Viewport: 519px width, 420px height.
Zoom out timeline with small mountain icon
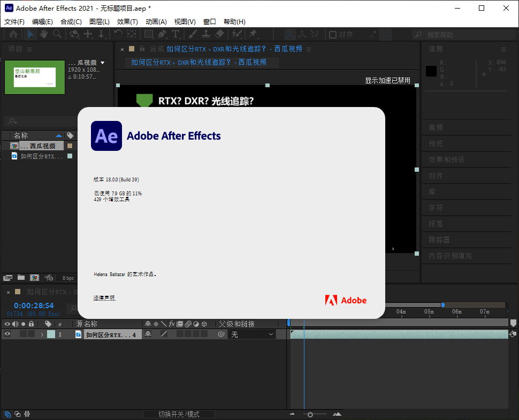[x=292, y=414]
